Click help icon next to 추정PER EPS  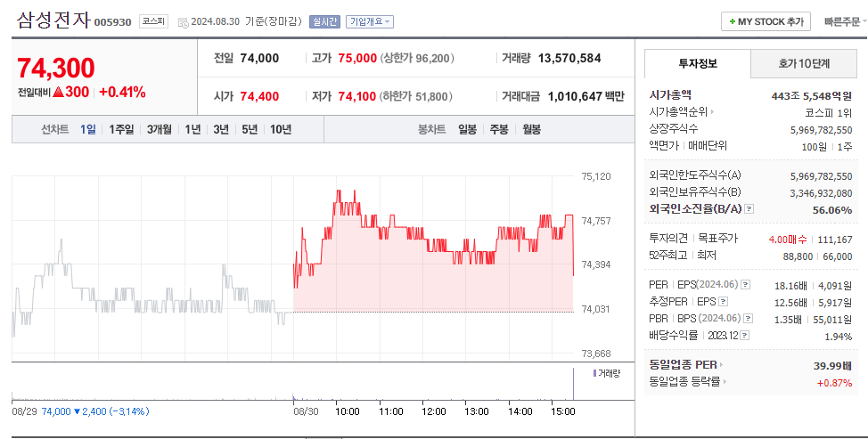[x=723, y=302]
